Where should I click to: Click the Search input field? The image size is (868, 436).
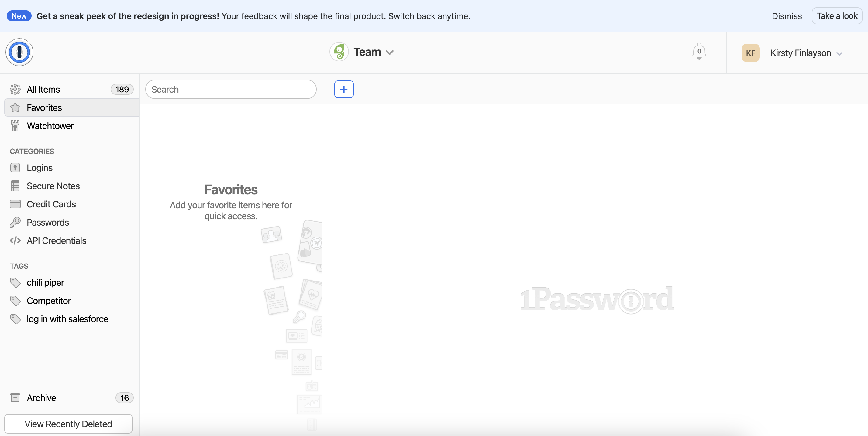(x=231, y=89)
